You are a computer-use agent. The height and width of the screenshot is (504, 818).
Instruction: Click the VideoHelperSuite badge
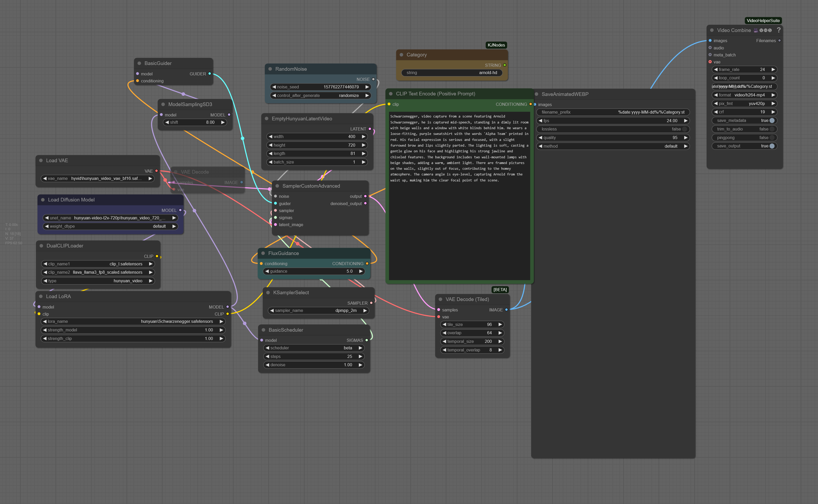[x=763, y=21]
